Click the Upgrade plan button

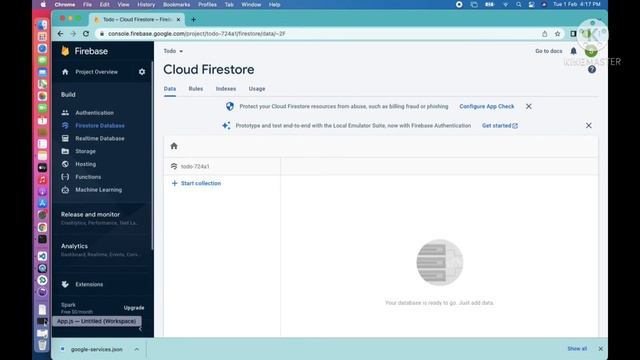tap(134, 308)
